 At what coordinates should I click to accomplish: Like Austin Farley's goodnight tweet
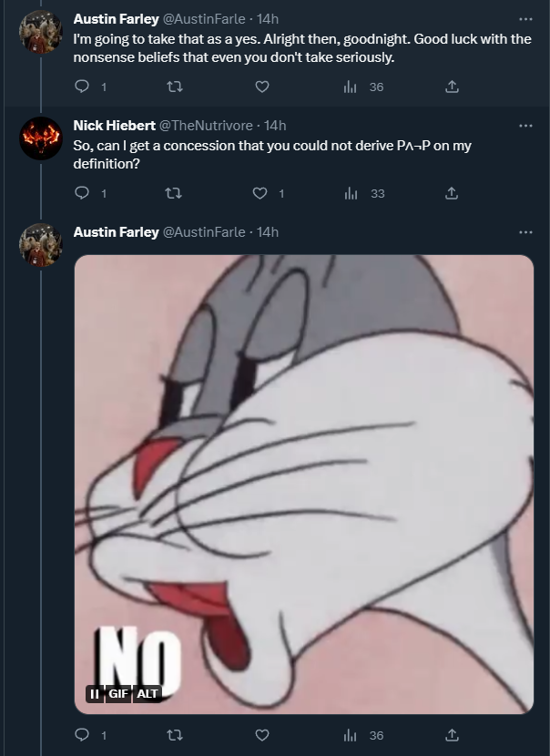point(261,87)
